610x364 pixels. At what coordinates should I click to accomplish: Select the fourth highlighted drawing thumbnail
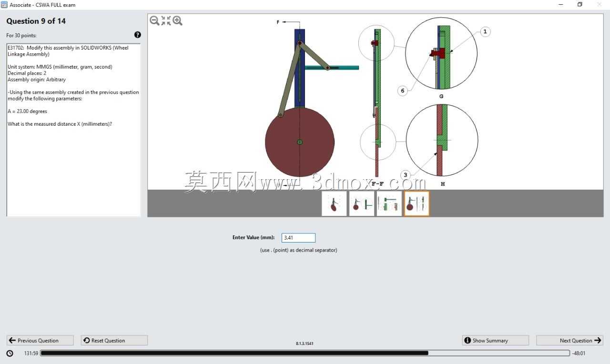point(417,203)
